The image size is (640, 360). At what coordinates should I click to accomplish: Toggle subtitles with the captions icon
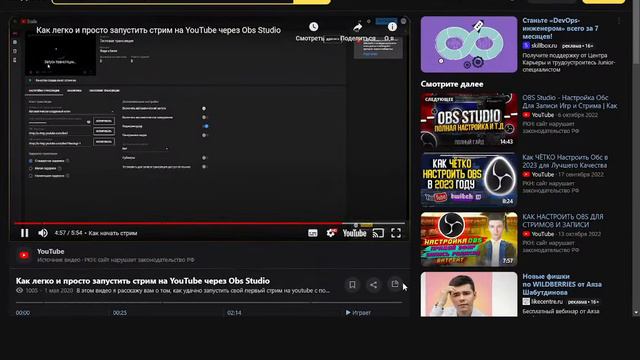313,233
